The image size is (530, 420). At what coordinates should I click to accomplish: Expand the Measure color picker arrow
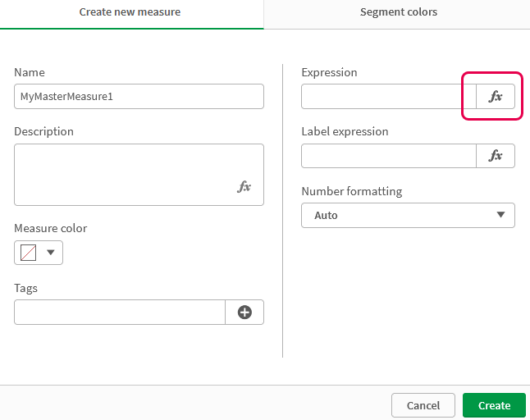(x=51, y=253)
